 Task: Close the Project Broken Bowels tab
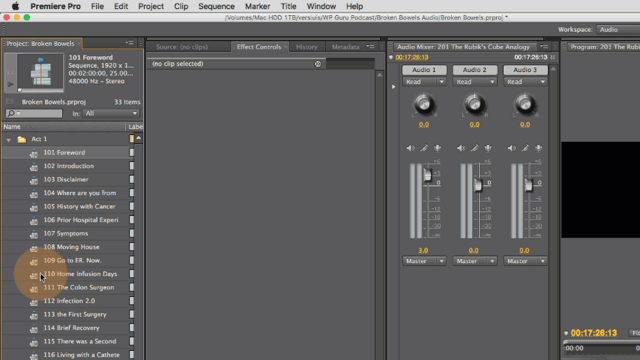[79, 43]
